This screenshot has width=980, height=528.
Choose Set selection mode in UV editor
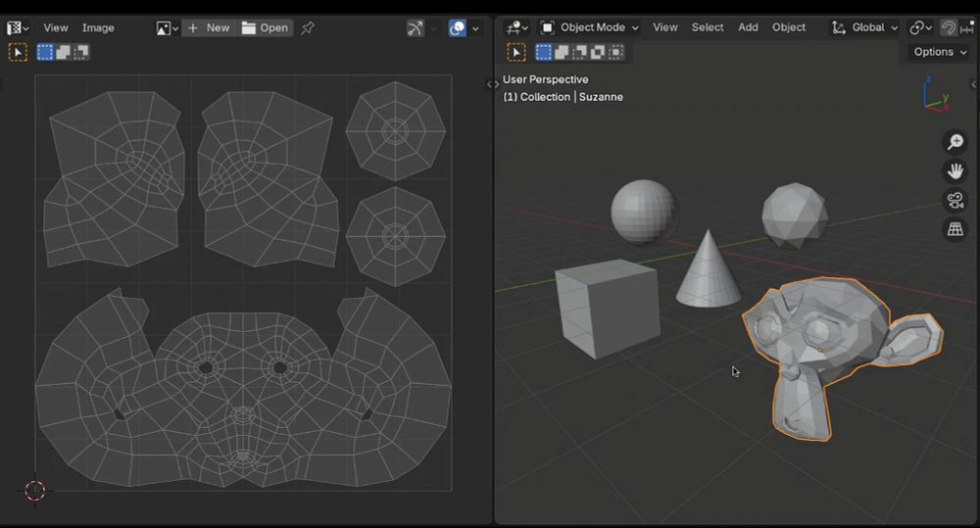click(45, 52)
